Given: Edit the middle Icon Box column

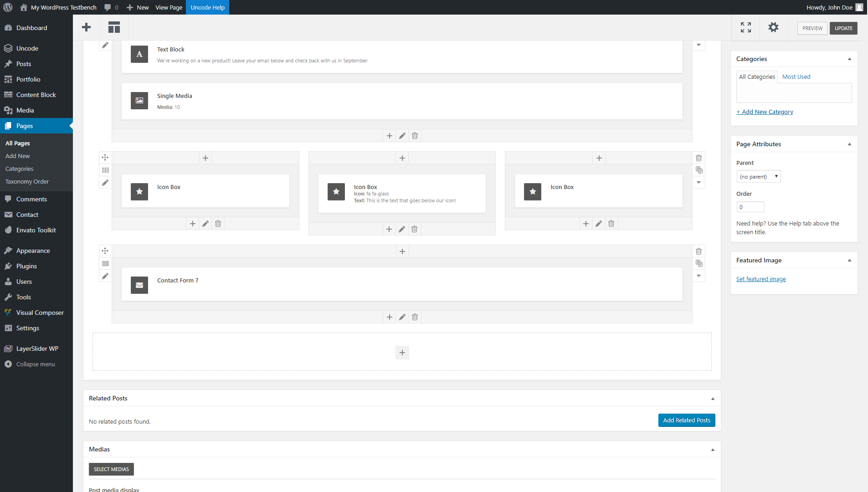Looking at the screenshot, I should 401,229.
